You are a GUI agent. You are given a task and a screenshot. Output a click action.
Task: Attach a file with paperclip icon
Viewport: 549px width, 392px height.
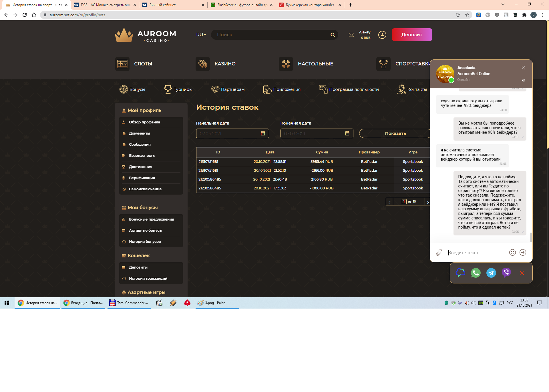tap(439, 253)
